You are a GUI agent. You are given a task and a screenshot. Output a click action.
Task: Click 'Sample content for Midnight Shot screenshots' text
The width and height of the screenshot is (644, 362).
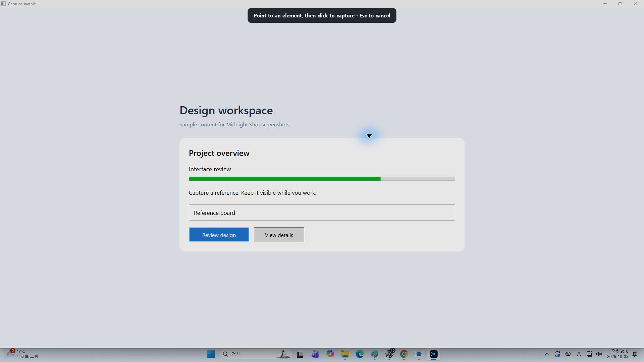point(234,124)
